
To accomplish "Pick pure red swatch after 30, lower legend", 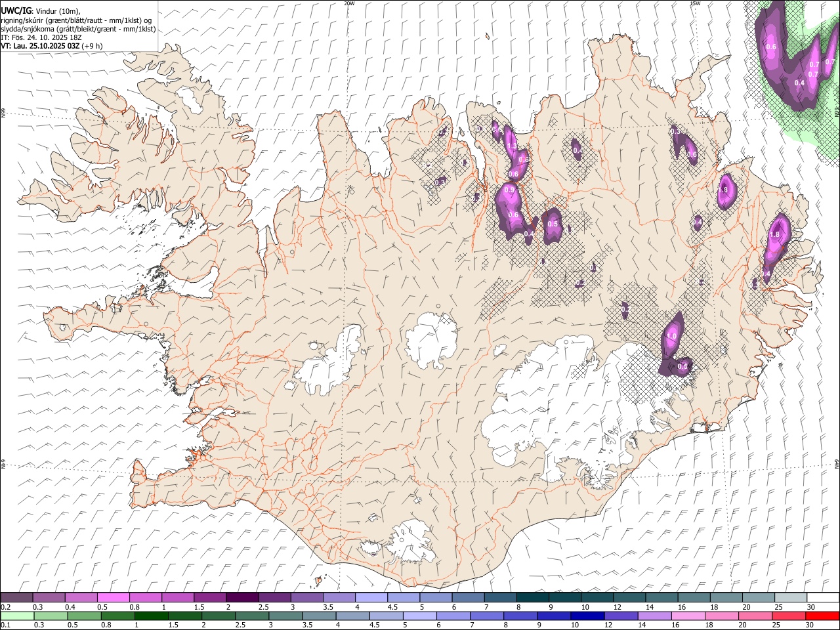I will pyautogui.click(x=822, y=616).
